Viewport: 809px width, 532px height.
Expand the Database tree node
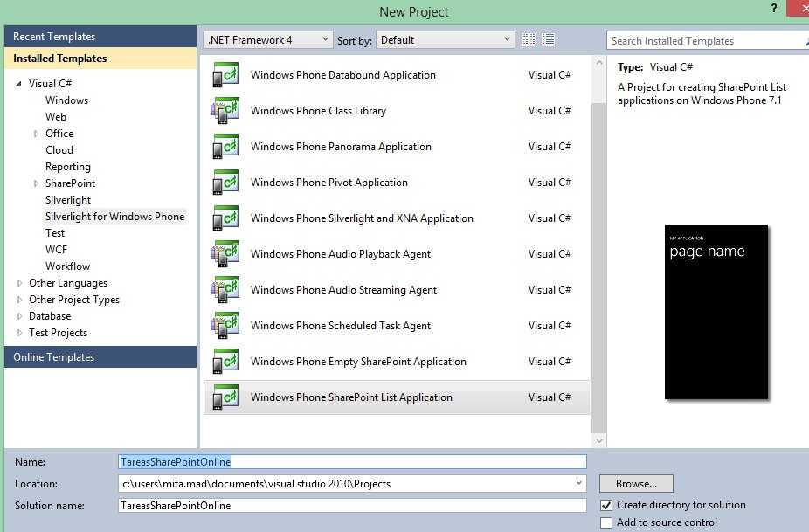click(19, 316)
